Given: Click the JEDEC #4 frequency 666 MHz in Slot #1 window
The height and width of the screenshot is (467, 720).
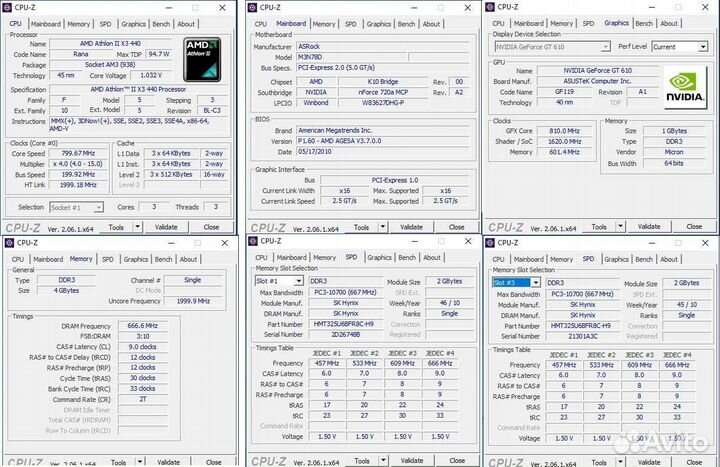Looking at the screenshot, I should click(440, 363).
